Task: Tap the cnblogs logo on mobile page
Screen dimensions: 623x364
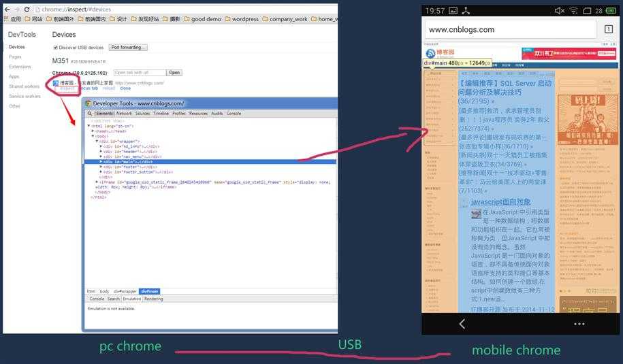Action: click(x=440, y=53)
